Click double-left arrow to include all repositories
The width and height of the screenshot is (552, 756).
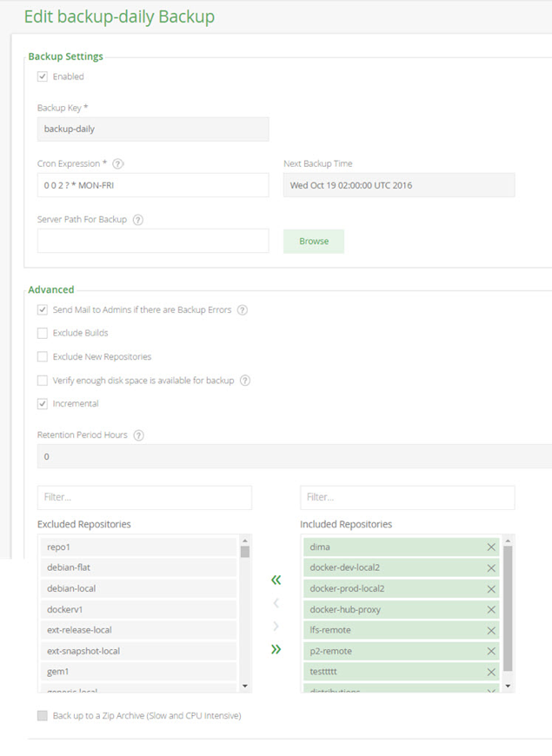[x=276, y=580]
